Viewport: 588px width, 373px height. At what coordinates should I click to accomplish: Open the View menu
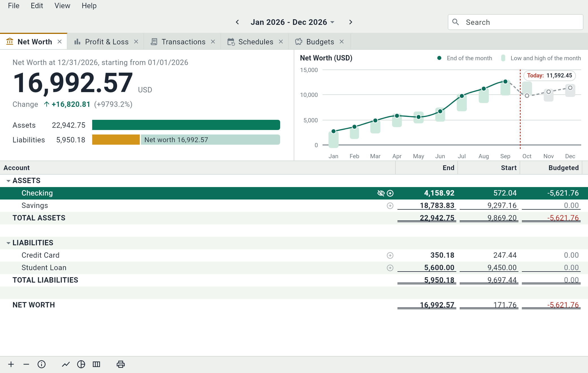point(62,6)
